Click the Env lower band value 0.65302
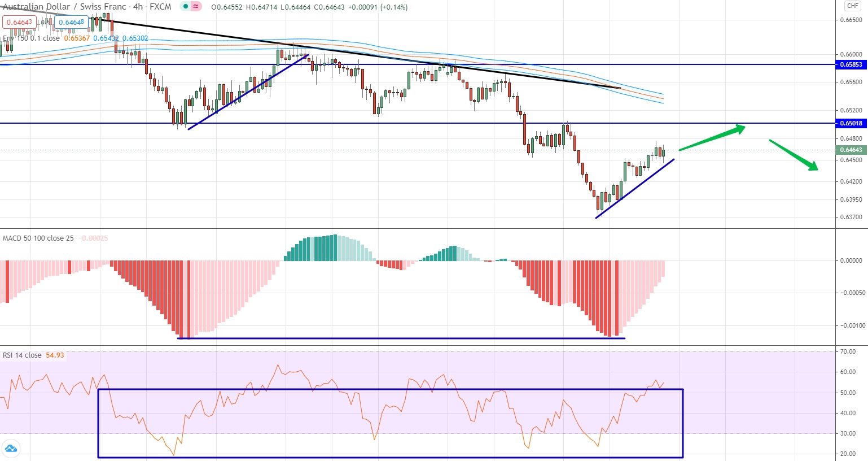 [135, 38]
